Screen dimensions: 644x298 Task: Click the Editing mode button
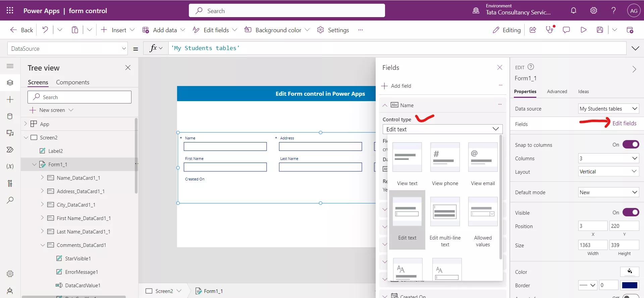[506, 30]
